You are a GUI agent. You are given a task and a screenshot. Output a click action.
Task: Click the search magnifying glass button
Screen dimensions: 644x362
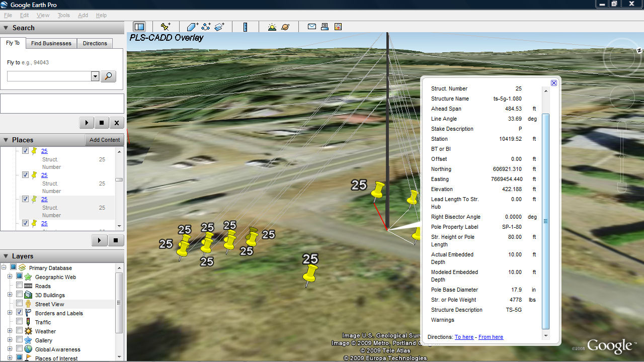coord(108,76)
